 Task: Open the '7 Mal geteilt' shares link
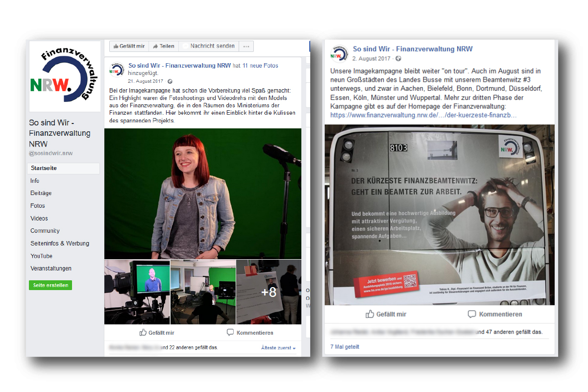tap(344, 347)
